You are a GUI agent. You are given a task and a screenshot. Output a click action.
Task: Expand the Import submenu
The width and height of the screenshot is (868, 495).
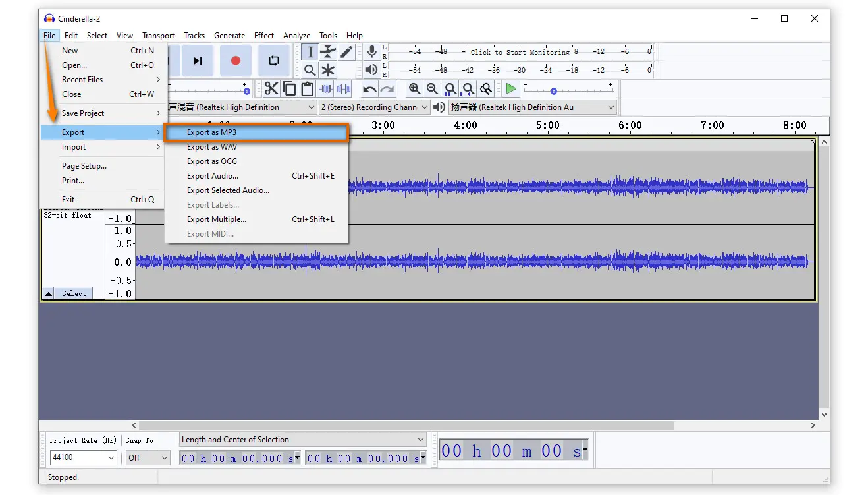click(x=103, y=147)
